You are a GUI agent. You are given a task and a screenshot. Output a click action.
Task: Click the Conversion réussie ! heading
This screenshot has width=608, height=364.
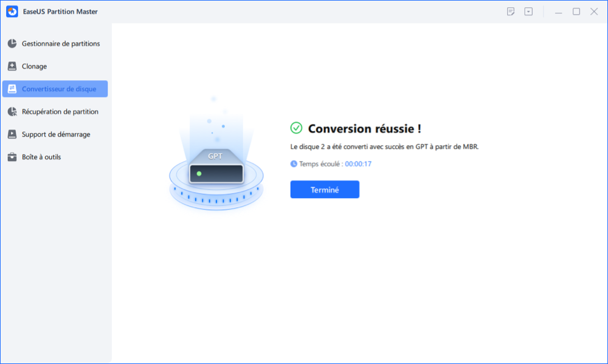coord(364,128)
